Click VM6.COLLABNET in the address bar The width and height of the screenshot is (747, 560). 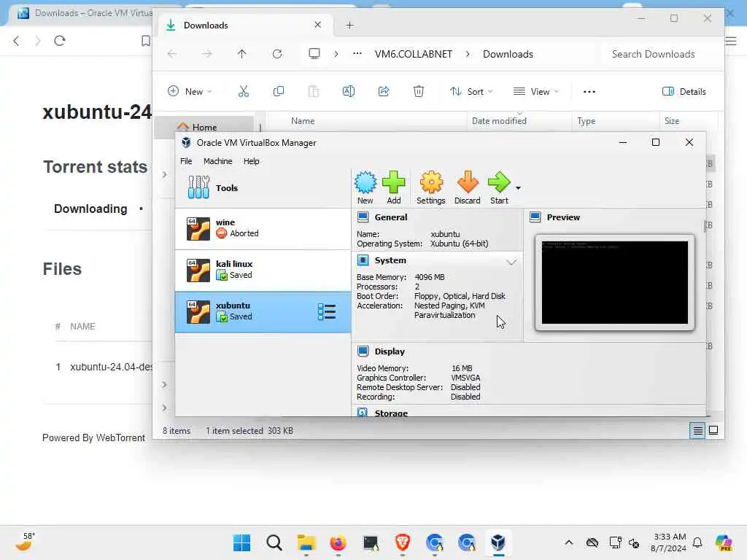pos(414,54)
